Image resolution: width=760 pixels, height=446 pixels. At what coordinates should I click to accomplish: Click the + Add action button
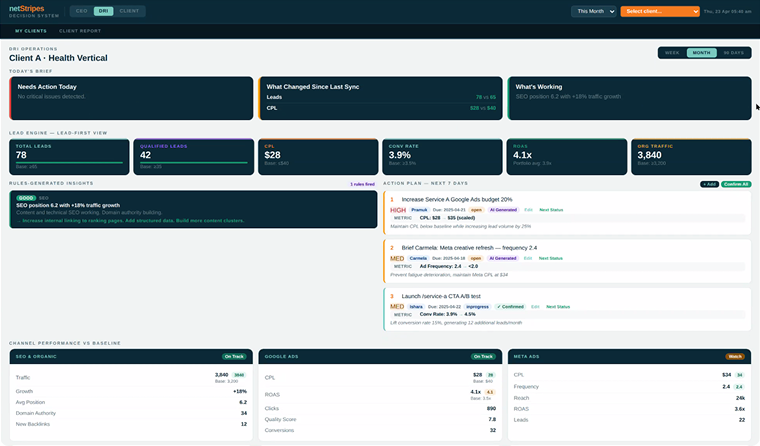709,184
